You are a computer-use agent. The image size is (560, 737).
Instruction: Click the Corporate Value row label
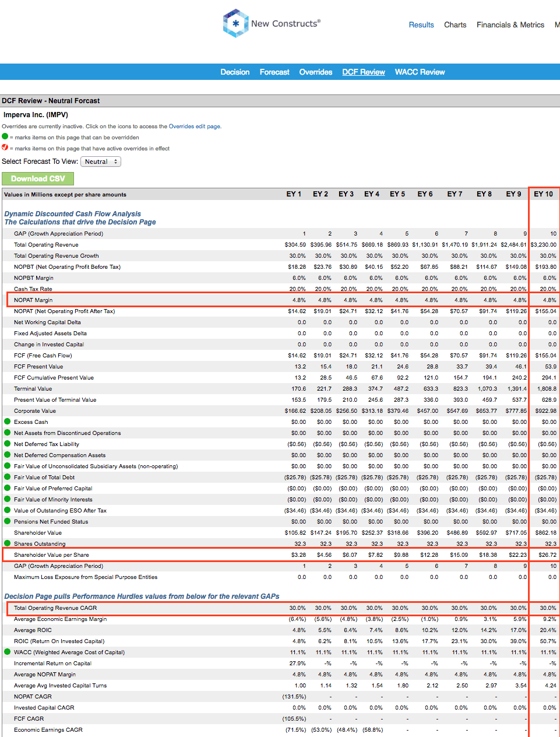(x=35, y=410)
